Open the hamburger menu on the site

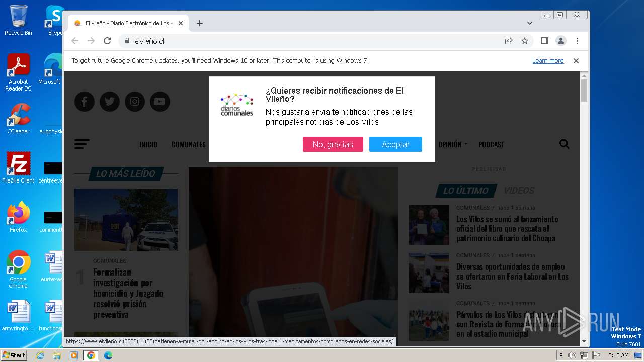82,144
